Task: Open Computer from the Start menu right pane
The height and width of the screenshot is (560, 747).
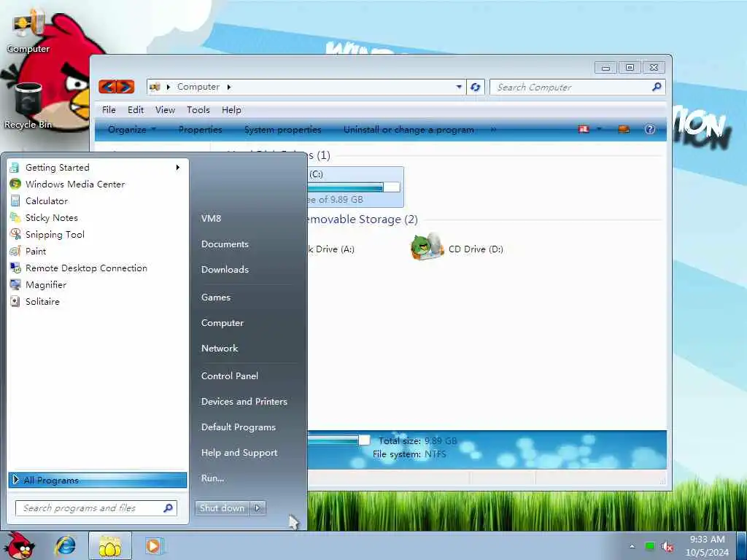Action: tap(222, 323)
